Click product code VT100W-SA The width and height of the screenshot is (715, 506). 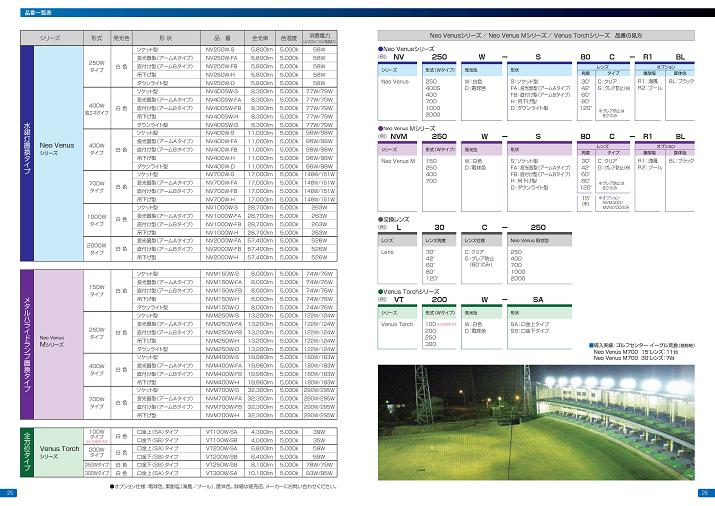(x=222, y=432)
